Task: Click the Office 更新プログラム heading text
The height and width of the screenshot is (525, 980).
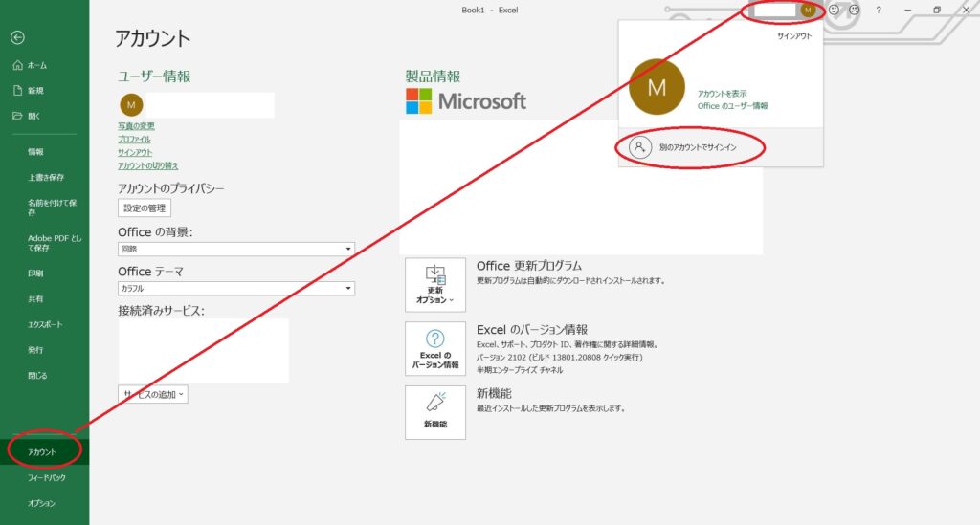Action: [x=528, y=266]
